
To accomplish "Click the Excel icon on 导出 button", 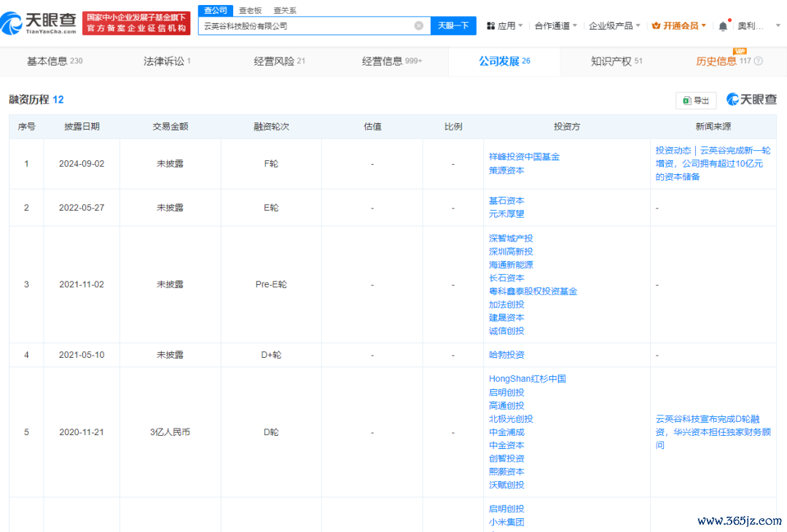I will click(686, 101).
